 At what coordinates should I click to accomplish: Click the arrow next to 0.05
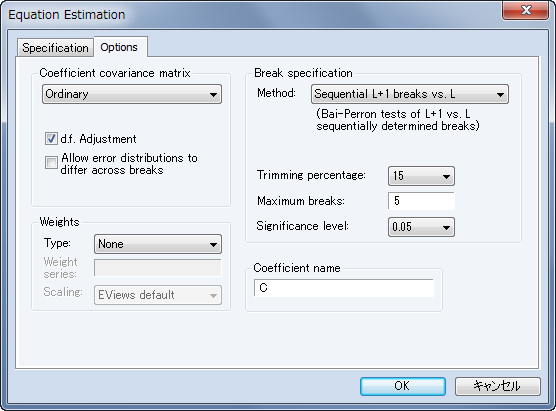[x=446, y=227]
